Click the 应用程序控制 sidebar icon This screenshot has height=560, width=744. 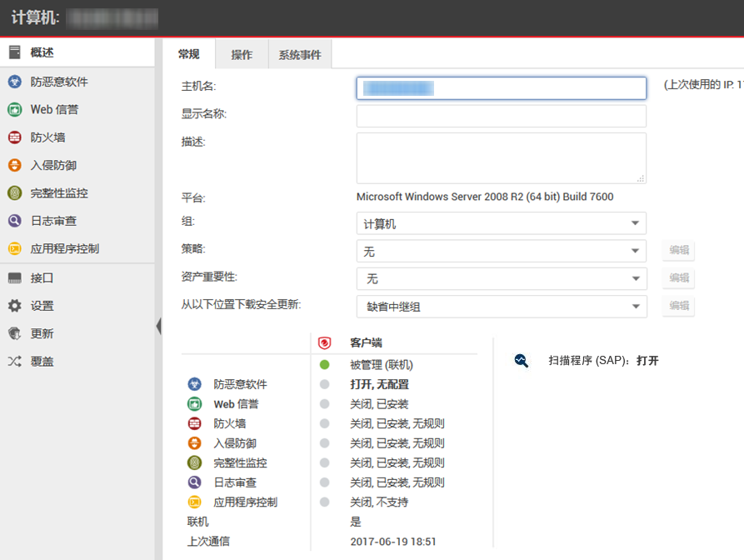coord(14,248)
